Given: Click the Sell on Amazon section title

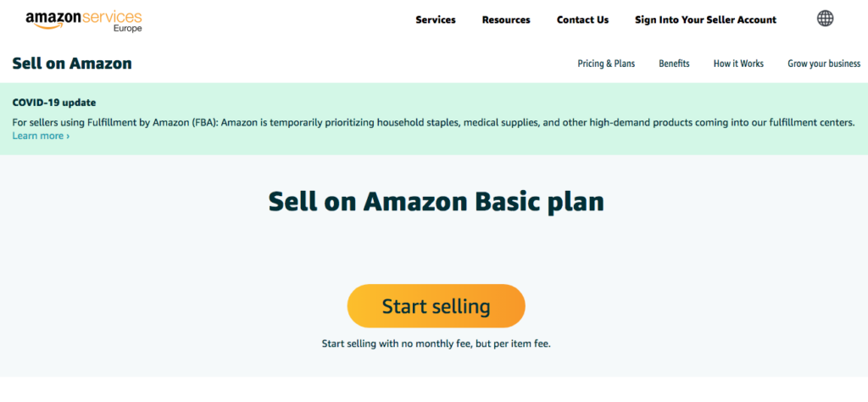Looking at the screenshot, I should point(72,64).
